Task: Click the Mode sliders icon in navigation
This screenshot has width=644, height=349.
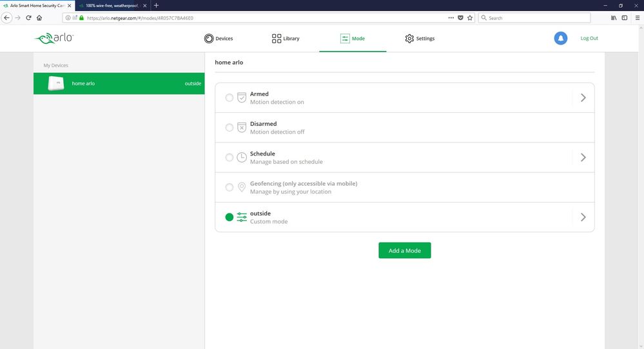Action: click(345, 39)
